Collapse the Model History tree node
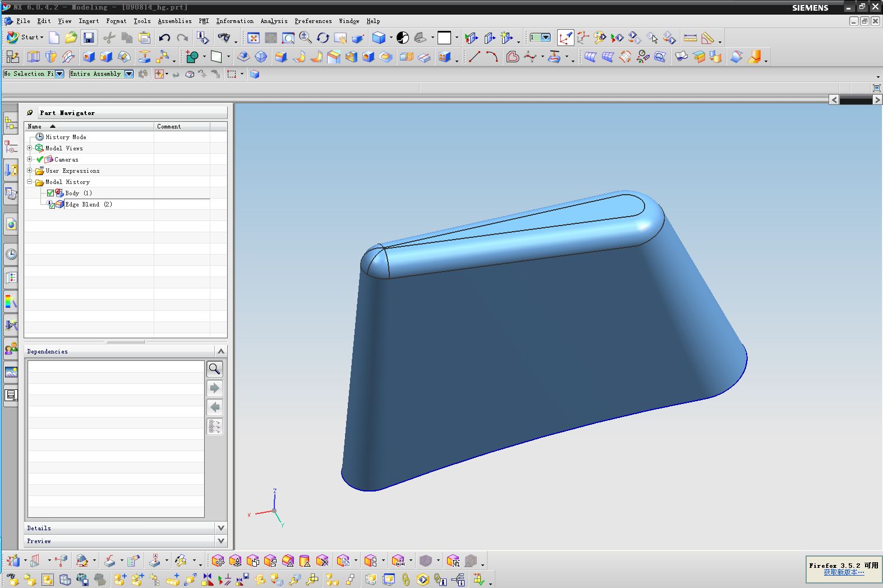Image resolution: width=883 pixels, height=588 pixels. [x=30, y=182]
